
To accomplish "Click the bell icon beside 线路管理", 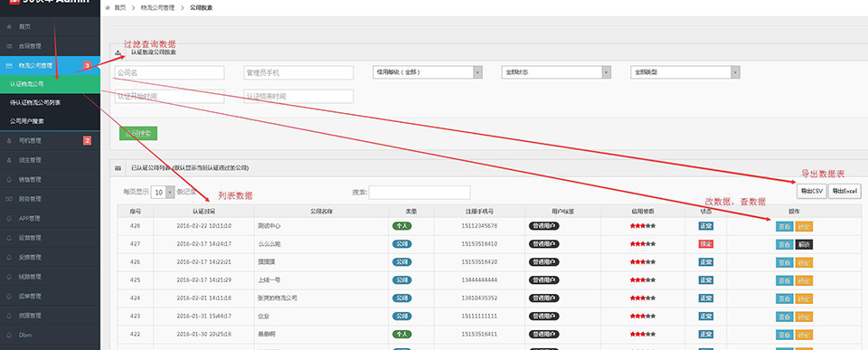I will (9, 277).
